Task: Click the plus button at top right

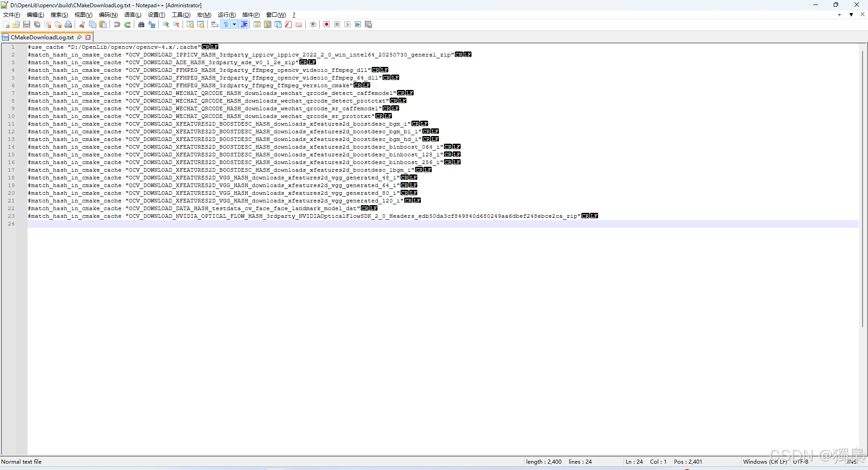Action: 840,15
